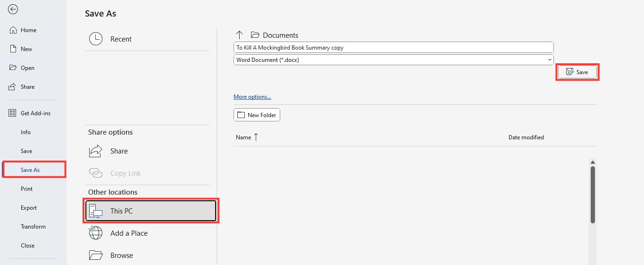Select the This PC location
This screenshot has height=265, width=644.
click(151, 211)
